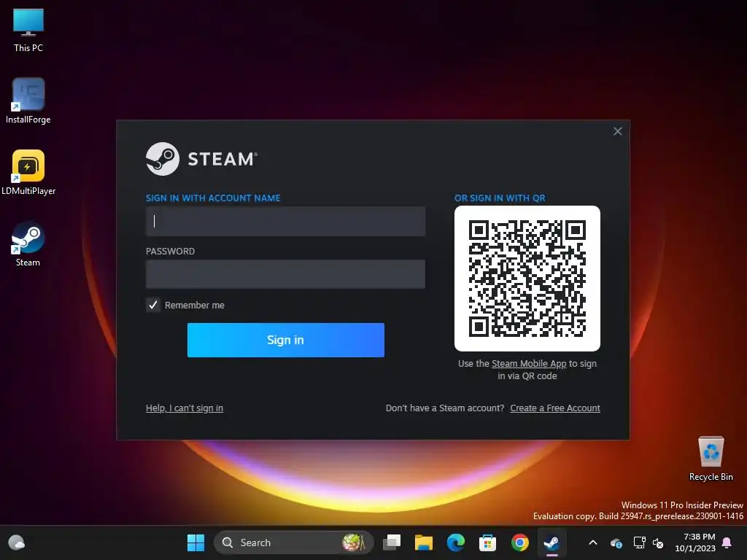Follow the Create a Free Account link

coord(555,408)
